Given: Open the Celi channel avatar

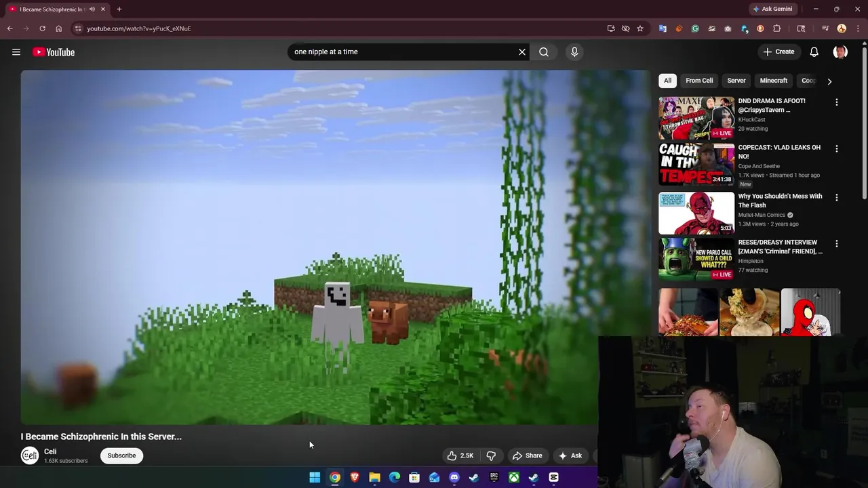Looking at the screenshot, I should pos(29,455).
